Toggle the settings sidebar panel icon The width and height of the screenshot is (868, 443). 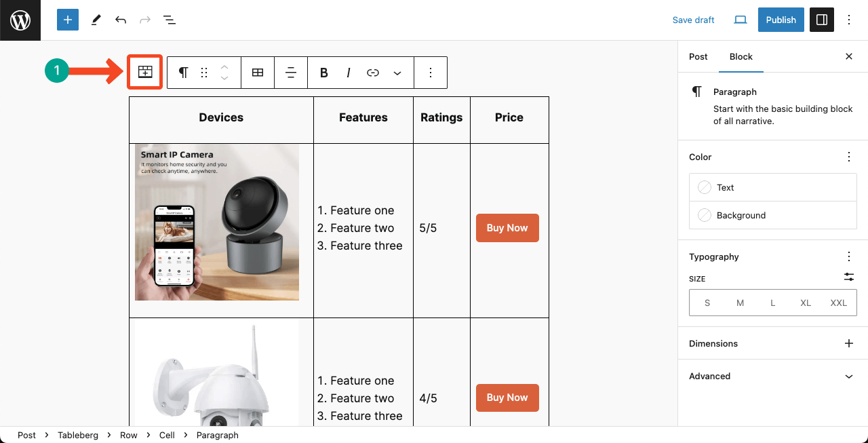(822, 20)
